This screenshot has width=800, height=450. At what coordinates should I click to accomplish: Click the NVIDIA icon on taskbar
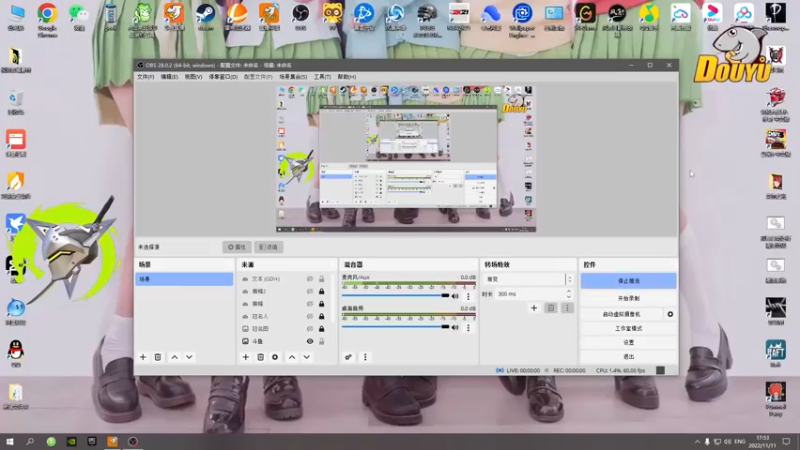71,441
